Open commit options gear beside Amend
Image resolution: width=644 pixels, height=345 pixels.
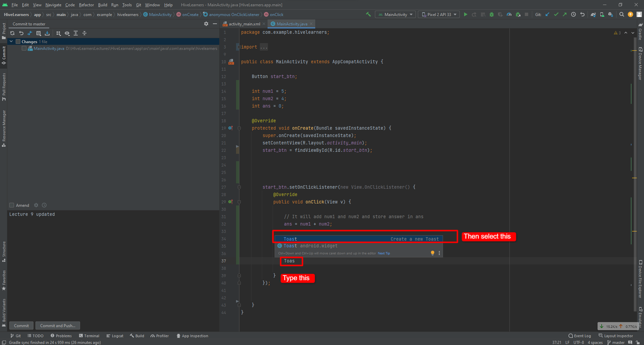pos(36,205)
